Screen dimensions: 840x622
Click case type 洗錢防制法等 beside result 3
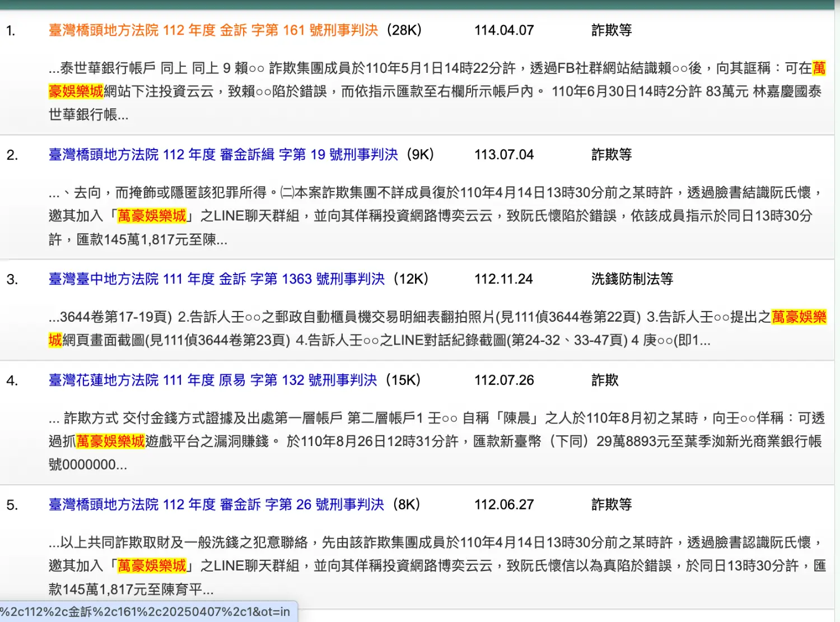(632, 278)
